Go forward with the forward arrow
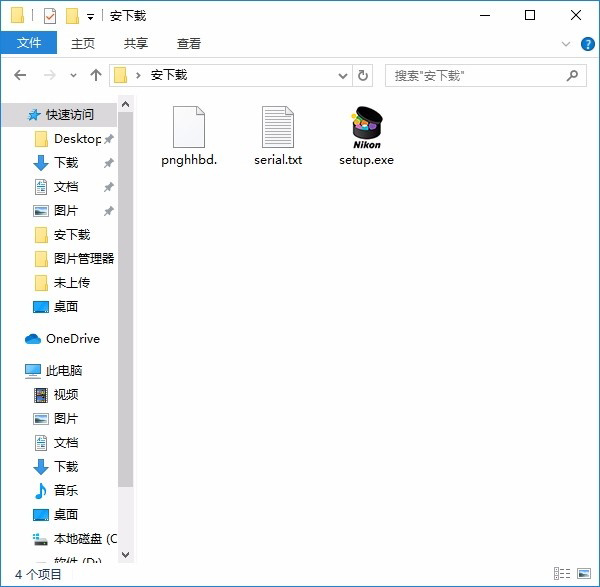 point(50,75)
